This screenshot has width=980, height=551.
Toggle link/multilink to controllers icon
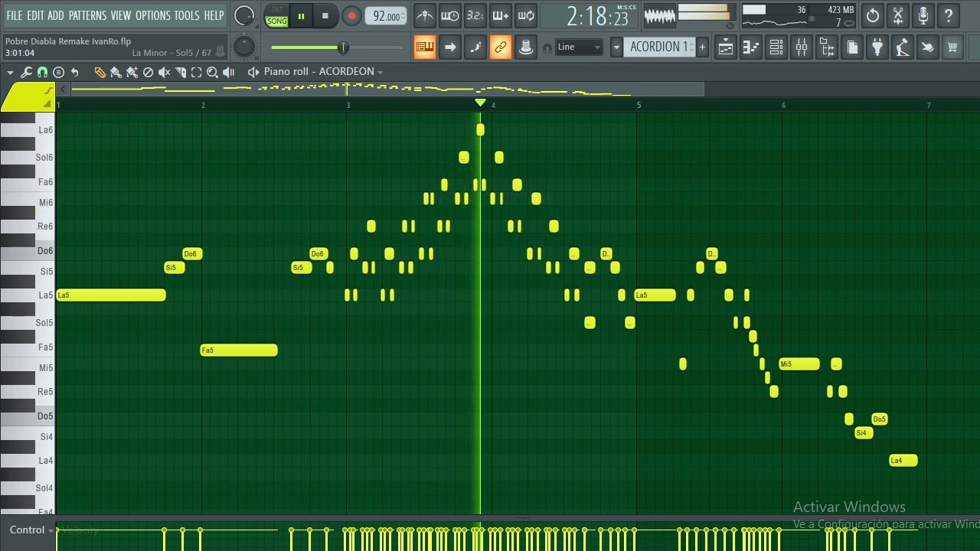click(500, 47)
